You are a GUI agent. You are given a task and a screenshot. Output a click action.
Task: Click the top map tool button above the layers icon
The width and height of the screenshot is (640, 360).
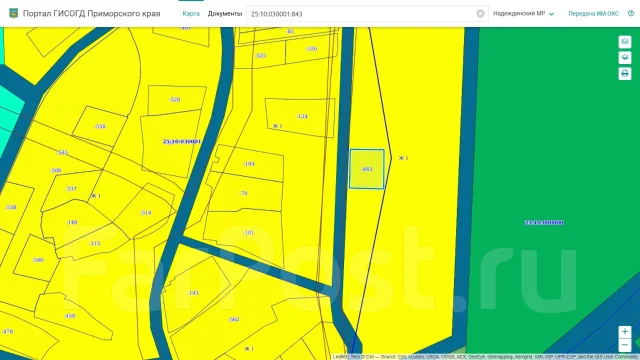click(625, 42)
